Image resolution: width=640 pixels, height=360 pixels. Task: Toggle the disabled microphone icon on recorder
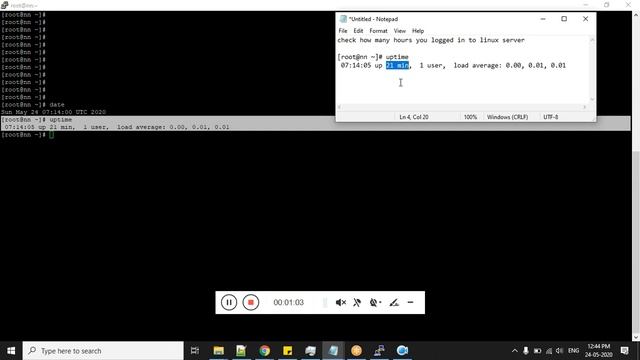pos(357,302)
